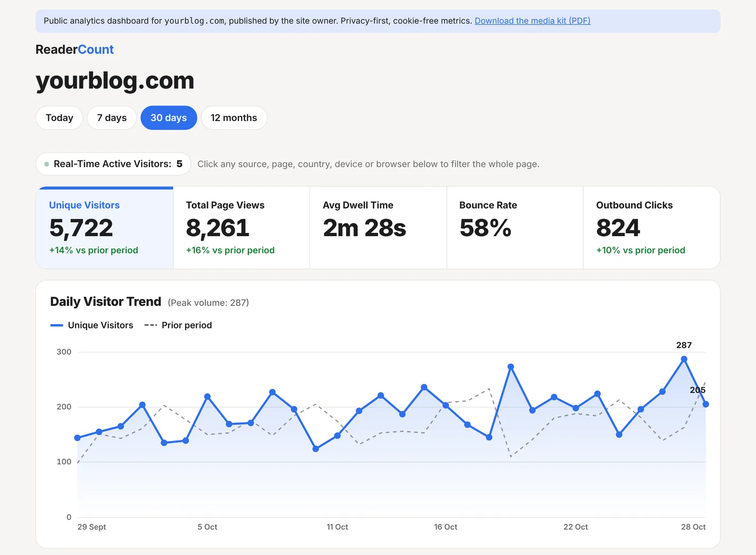756x555 pixels.
Task: Click the 824 outbound clicks value
Action: click(x=618, y=228)
